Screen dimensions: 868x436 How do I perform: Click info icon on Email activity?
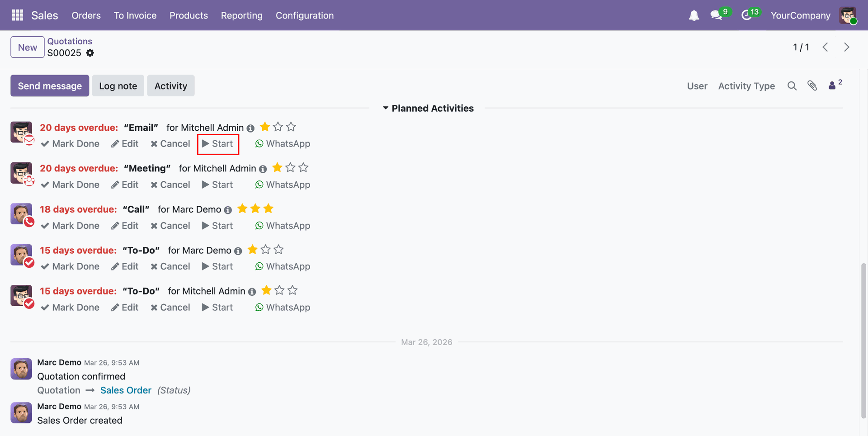point(250,128)
